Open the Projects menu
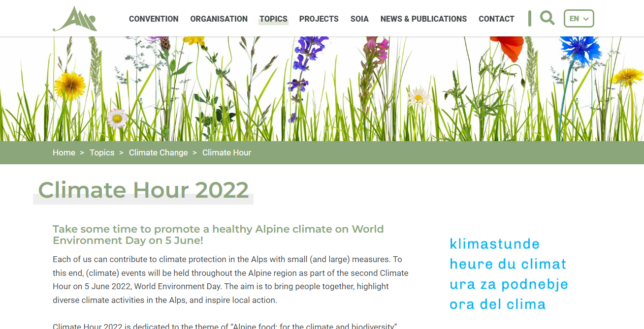This screenshot has height=329, width=644. [319, 19]
